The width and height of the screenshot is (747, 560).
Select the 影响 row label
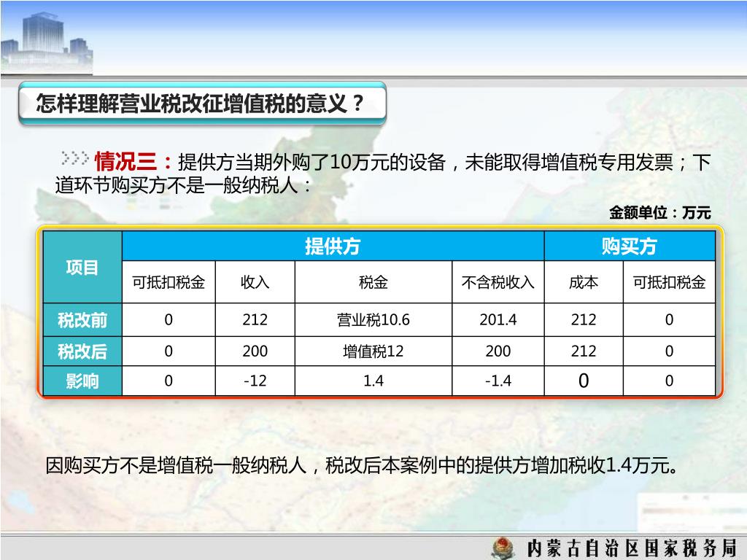(x=82, y=381)
